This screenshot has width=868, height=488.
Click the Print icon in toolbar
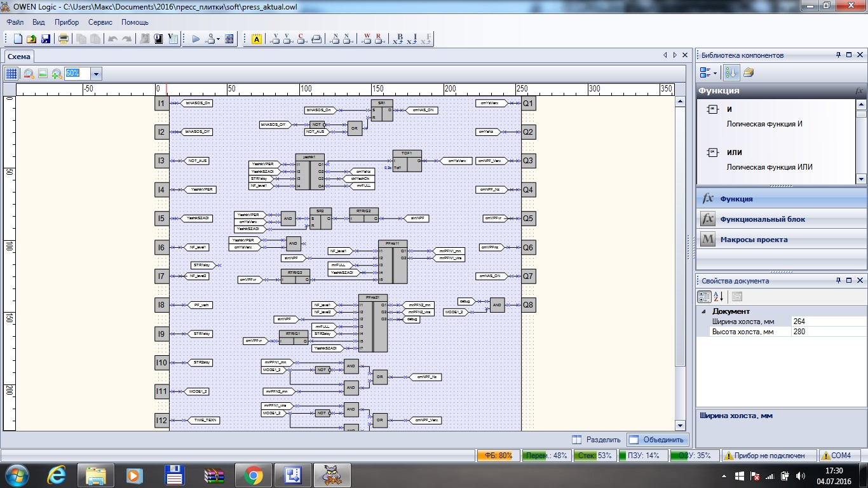tap(64, 39)
